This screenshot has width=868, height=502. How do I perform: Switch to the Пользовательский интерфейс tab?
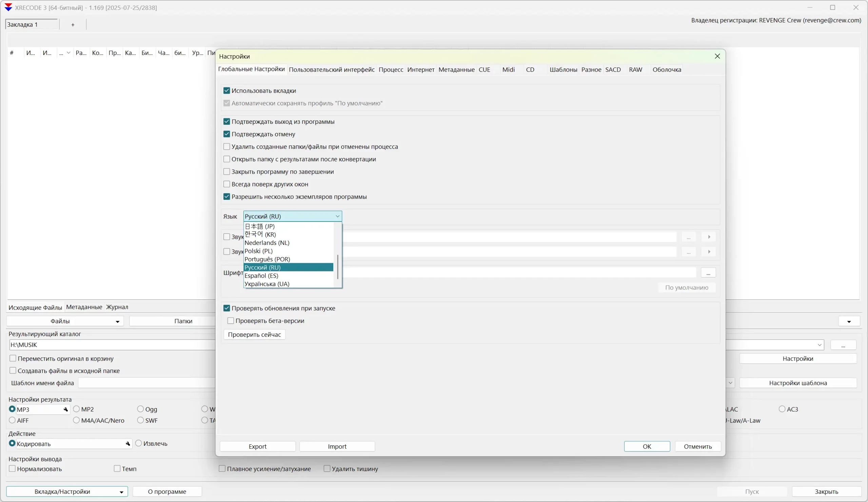[x=331, y=70]
